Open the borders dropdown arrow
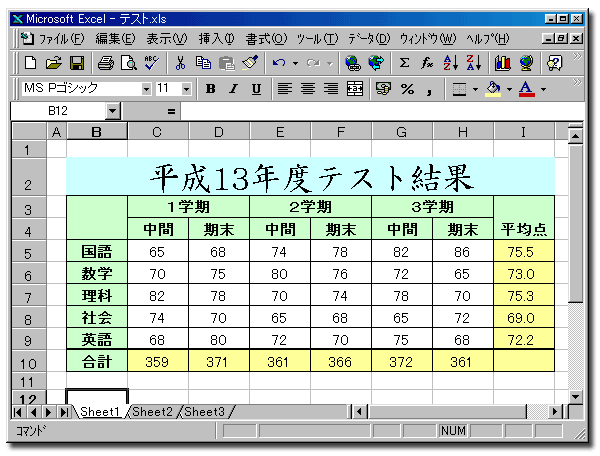The image size is (600, 456). coord(475,90)
